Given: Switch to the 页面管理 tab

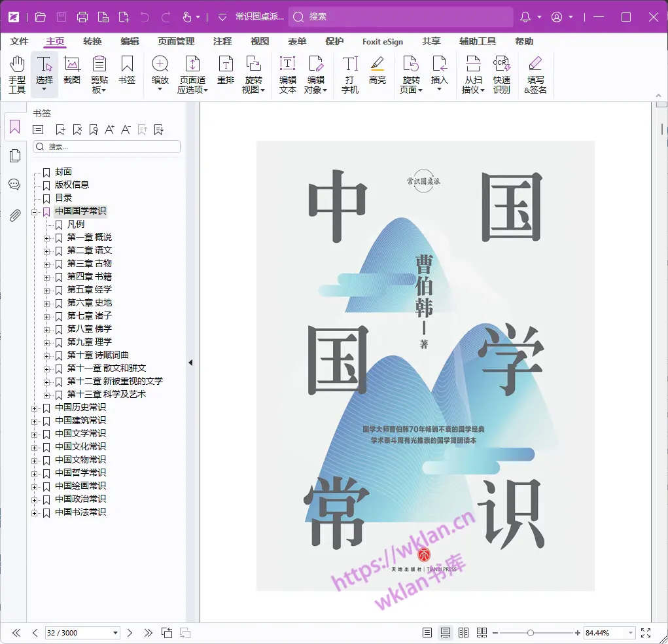Looking at the screenshot, I should (x=176, y=41).
